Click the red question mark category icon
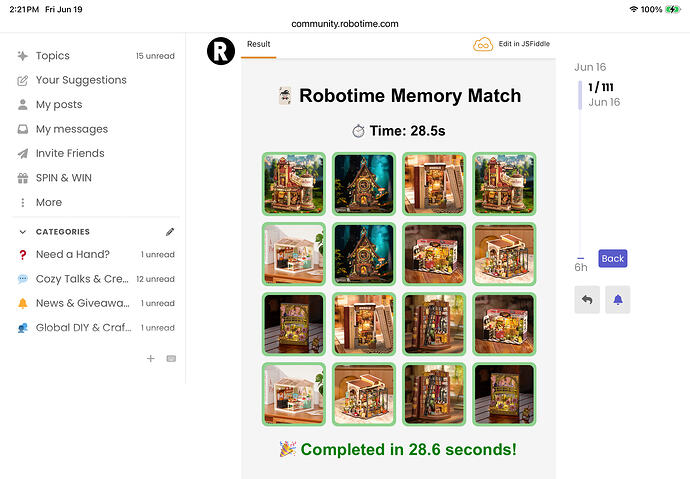 click(x=22, y=255)
